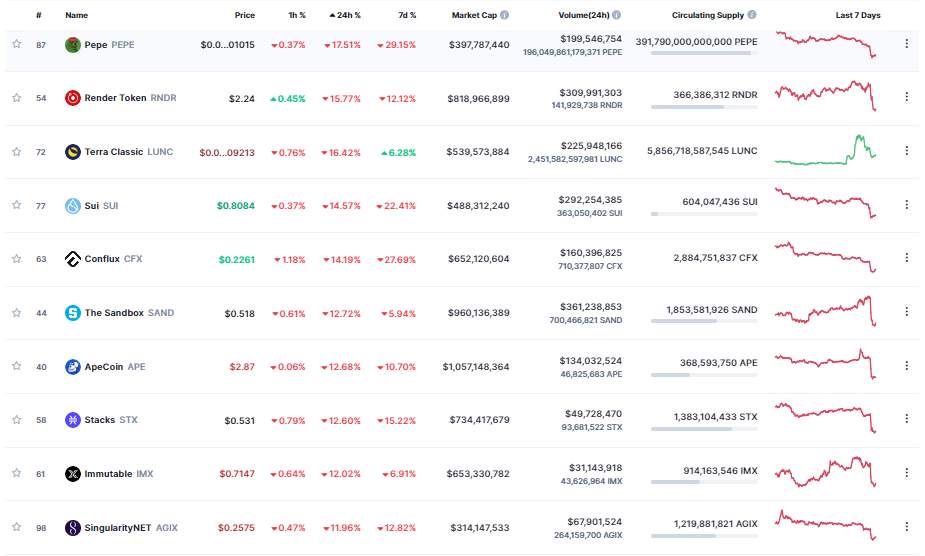This screenshot has width=925, height=556.
Task: Star ApeCoin row
Action: point(17,366)
